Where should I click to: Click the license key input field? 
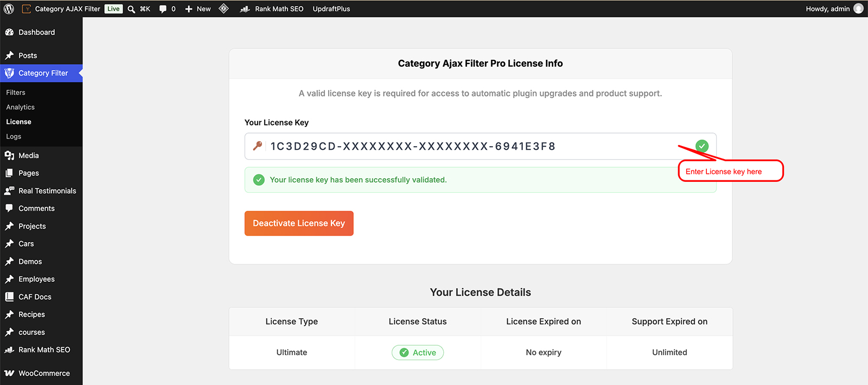click(480, 146)
